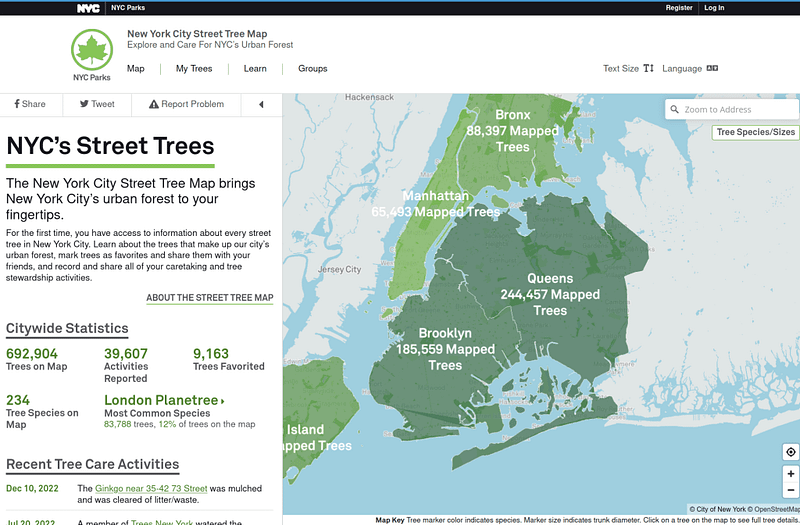Click the NYC logo in top bar
The width and height of the screenshot is (800, 525).
click(88, 8)
